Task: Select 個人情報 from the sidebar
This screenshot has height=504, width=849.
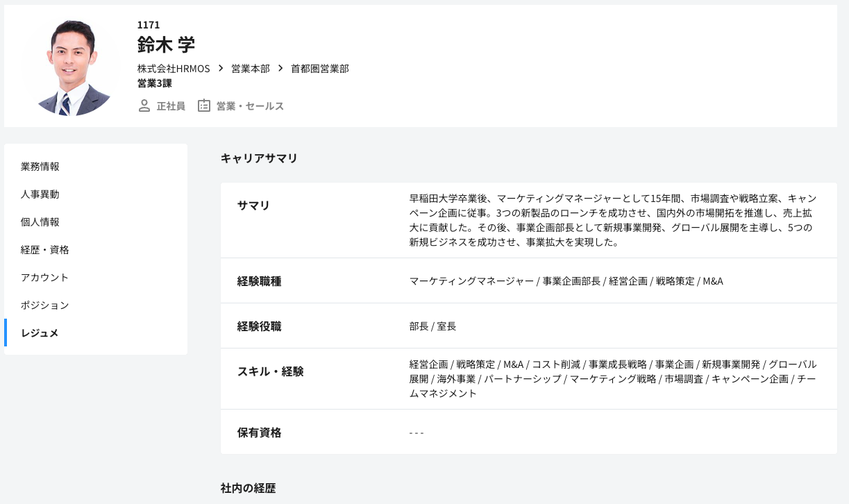Action: coord(40,222)
